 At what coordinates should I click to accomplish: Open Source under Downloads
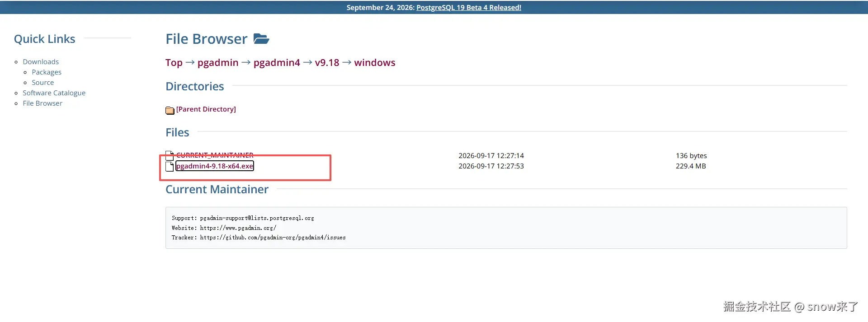(42, 82)
